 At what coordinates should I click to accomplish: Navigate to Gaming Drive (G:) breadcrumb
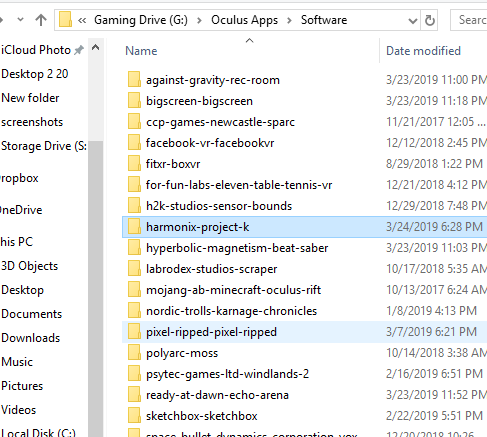tap(141, 20)
